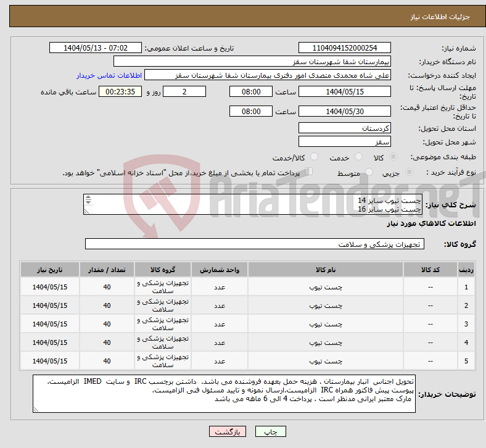Click the announcement date field 1404/05/13 - 07:02
This screenshot has width=486, height=448.
96,48
